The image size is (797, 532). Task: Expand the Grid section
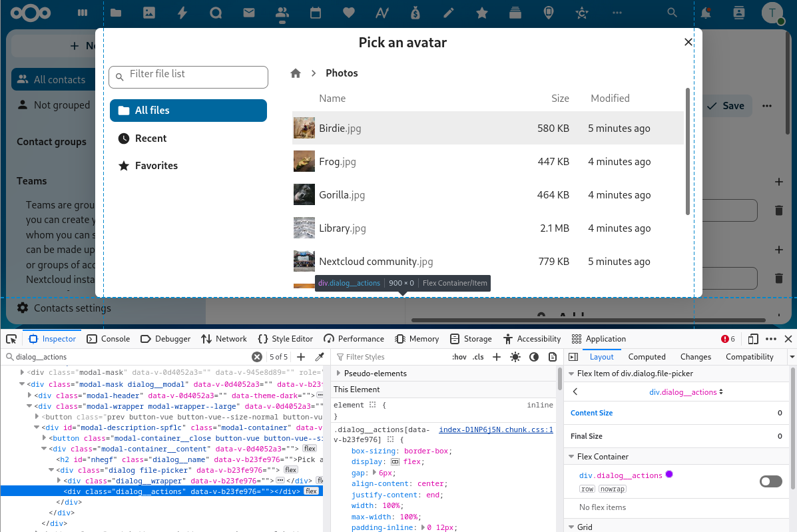click(x=571, y=527)
